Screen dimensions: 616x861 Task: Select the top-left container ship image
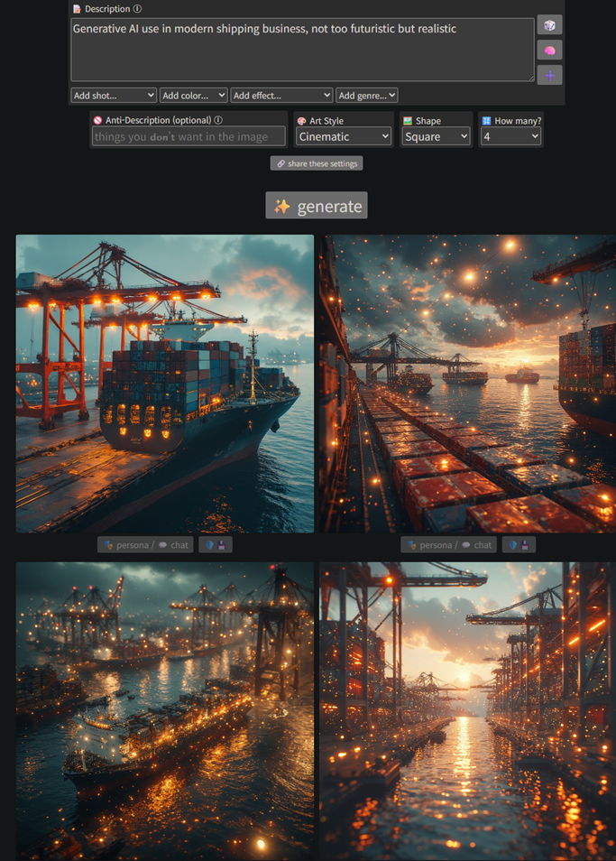(x=165, y=384)
